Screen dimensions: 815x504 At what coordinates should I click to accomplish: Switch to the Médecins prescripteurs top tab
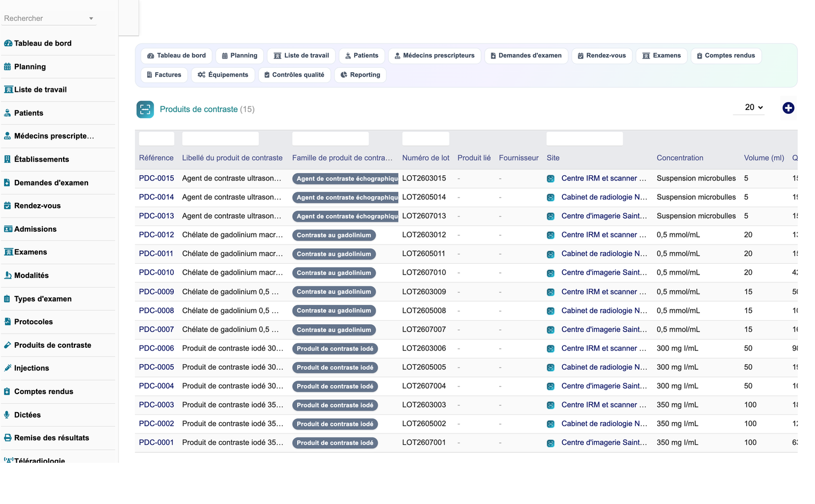434,56
